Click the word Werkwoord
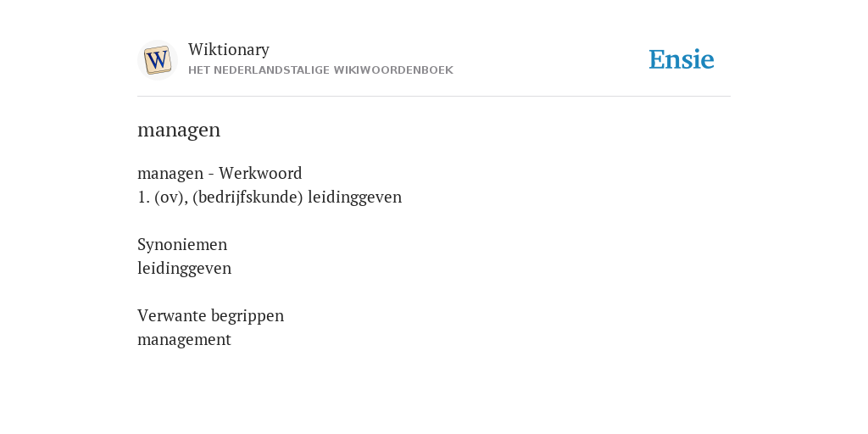The height and width of the screenshot is (434, 868). tap(260, 173)
